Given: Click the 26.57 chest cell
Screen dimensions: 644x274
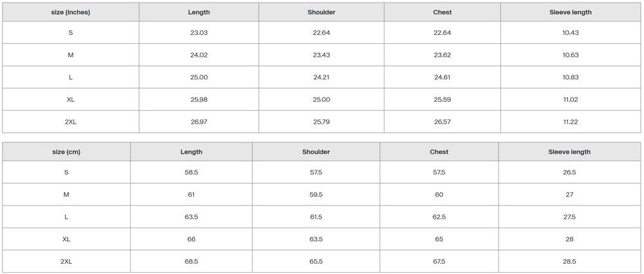Looking at the screenshot, I should [442, 122].
